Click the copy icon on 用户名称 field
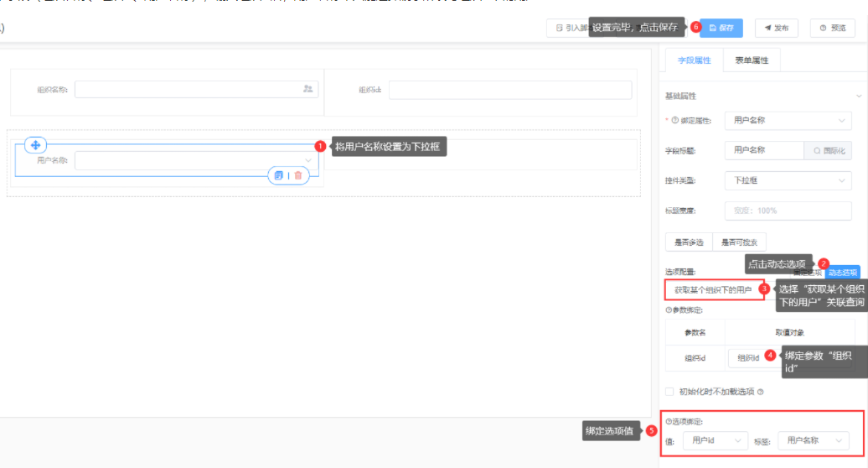The height and width of the screenshot is (468, 868). [x=278, y=175]
